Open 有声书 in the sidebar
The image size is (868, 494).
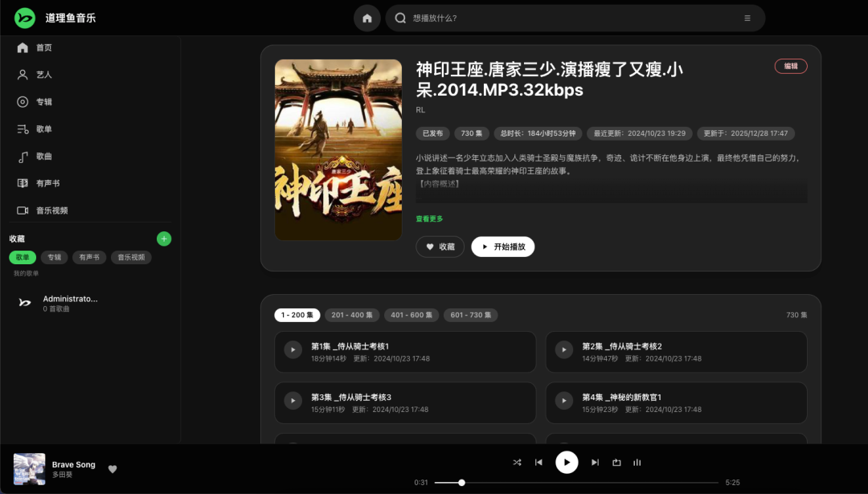47,183
